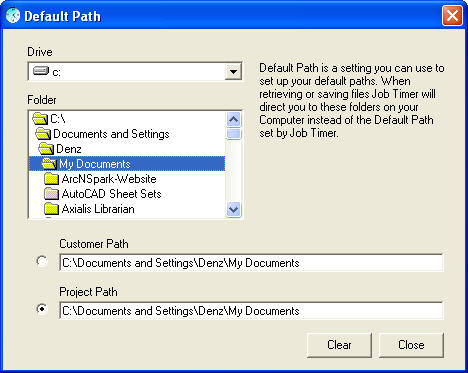468x373 pixels.
Task: Click into the Project Path text field
Action: (x=251, y=311)
